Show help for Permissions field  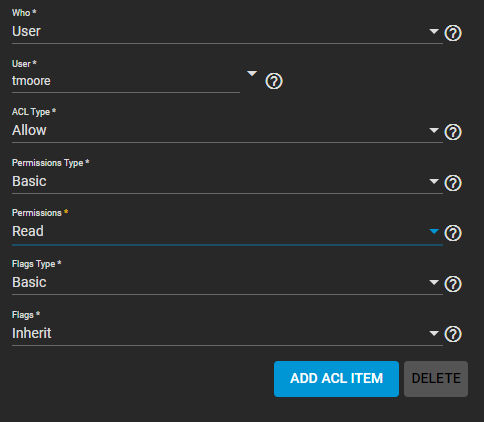pos(453,233)
